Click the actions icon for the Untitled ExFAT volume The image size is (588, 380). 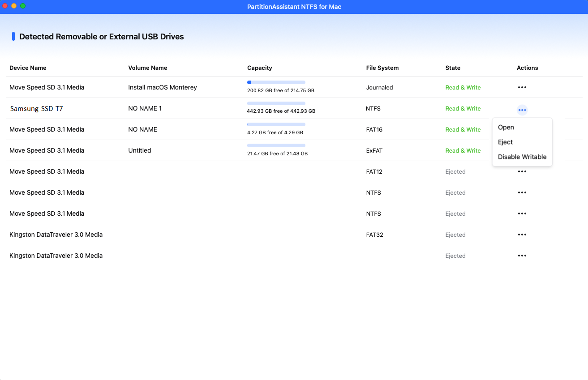(x=522, y=150)
